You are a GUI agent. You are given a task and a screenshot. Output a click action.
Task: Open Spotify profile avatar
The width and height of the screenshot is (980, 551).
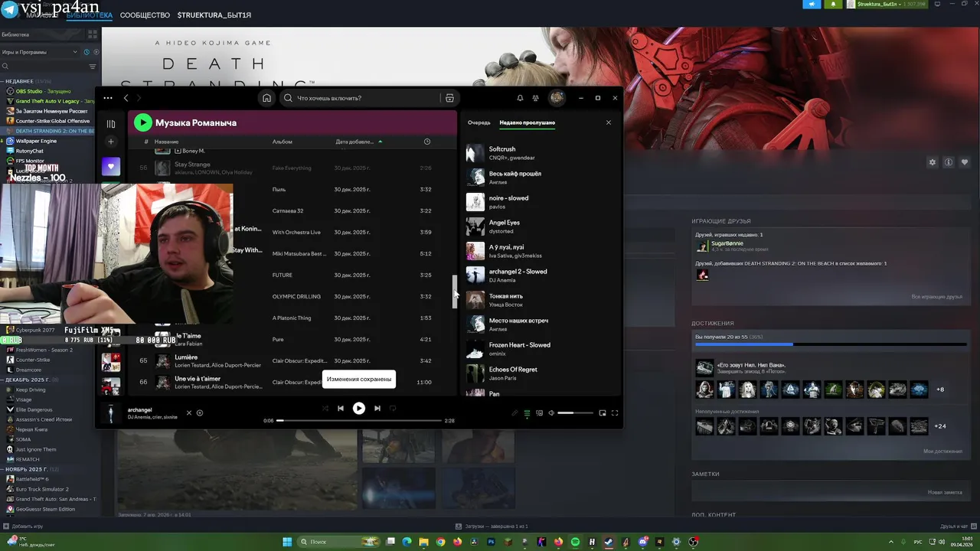pyautogui.click(x=557, y=98)
